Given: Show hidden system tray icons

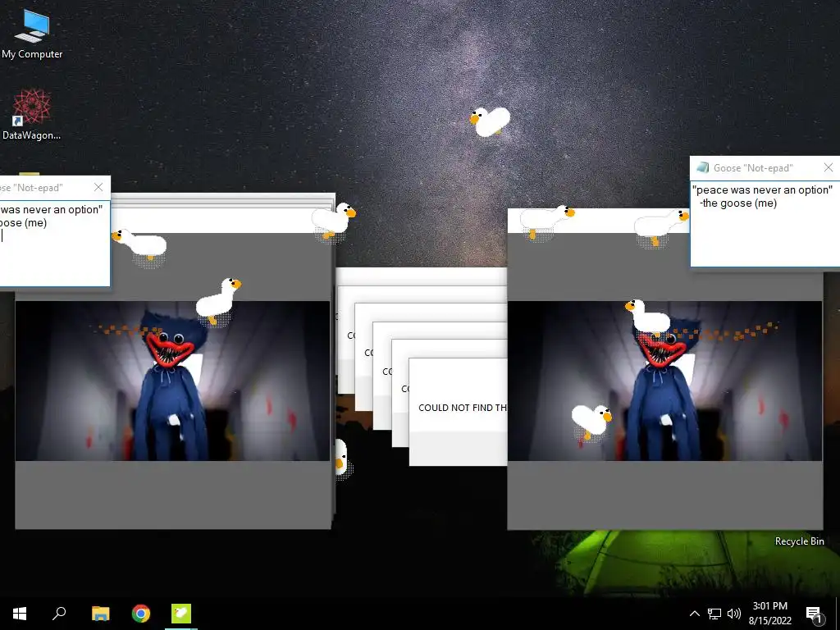Looking at the screenshot, I should tap(694, 614).
